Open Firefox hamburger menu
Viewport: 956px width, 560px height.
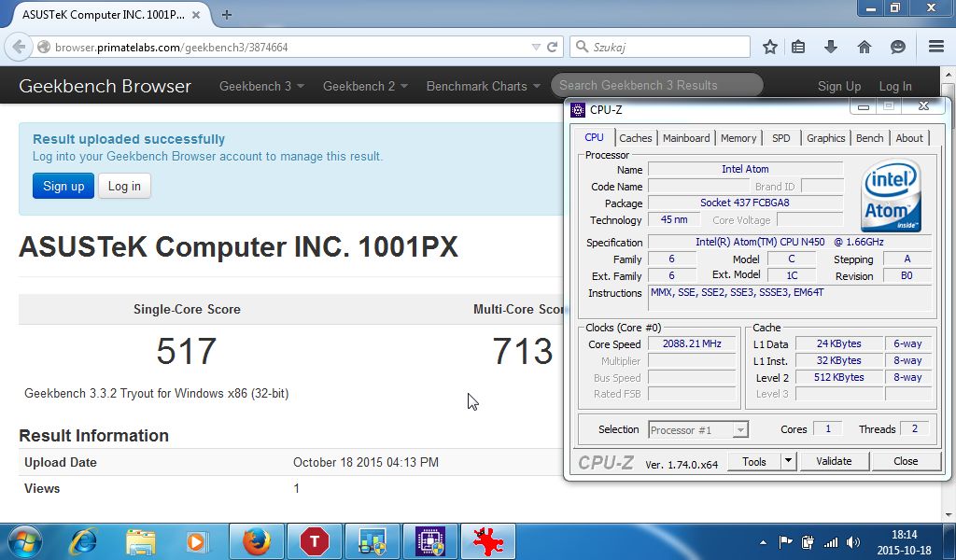[936, 47]
